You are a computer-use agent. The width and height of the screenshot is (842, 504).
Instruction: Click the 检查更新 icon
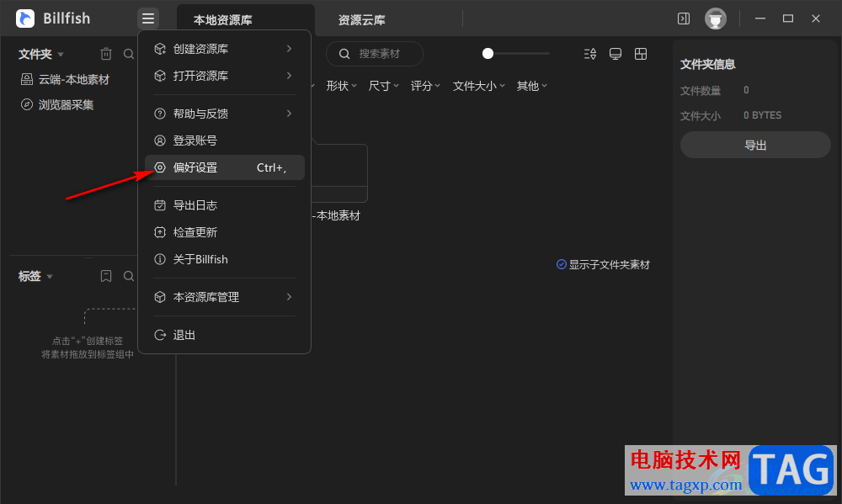pos(160,232)
